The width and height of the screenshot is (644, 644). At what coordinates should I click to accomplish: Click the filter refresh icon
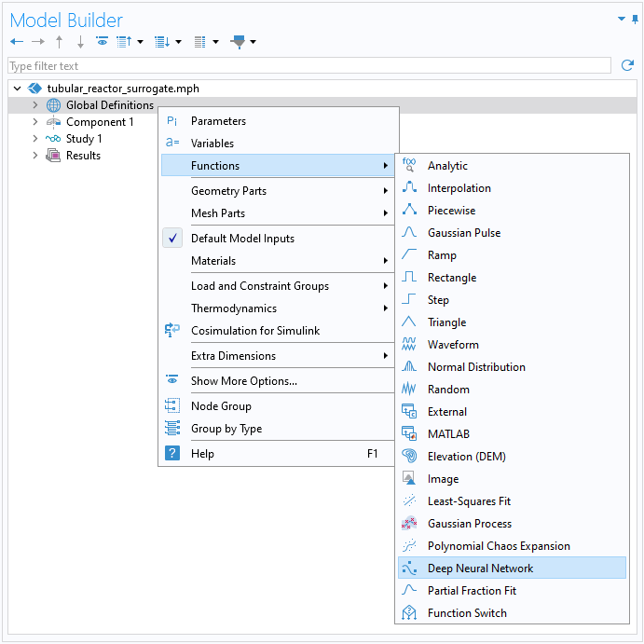[627, 65]
